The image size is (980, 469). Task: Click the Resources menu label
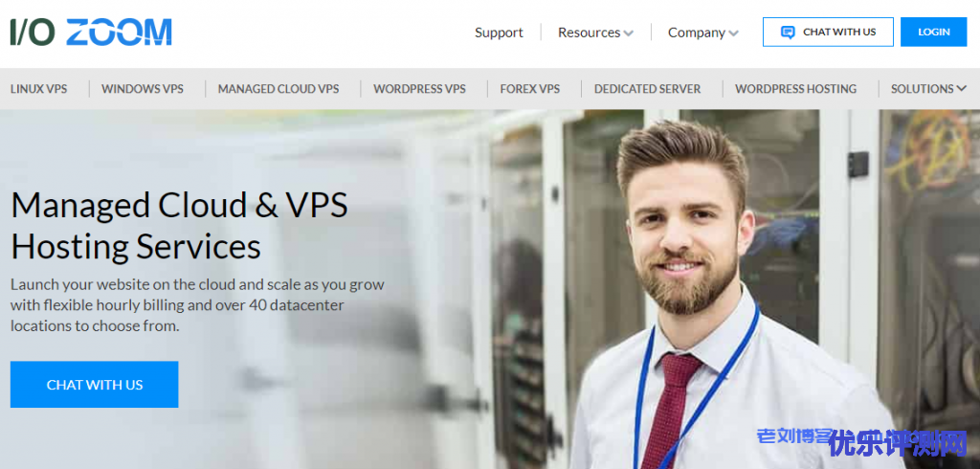[589, 33]
